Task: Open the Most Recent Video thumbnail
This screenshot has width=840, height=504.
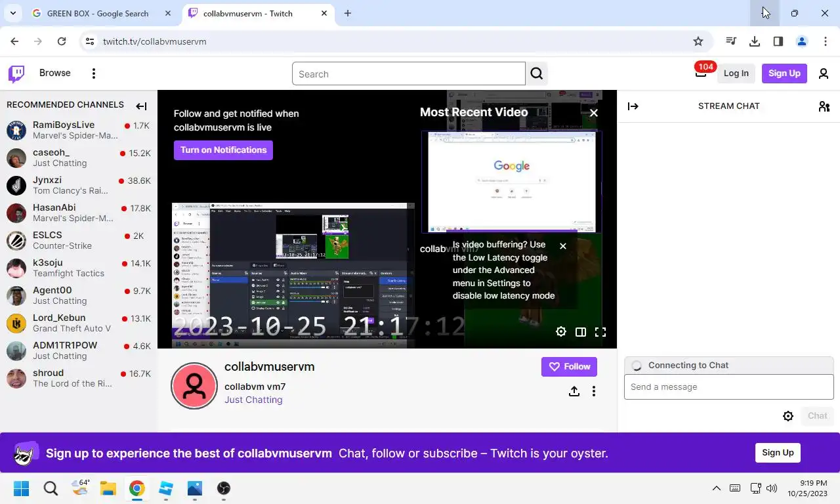Action: [x=512, y=182]
